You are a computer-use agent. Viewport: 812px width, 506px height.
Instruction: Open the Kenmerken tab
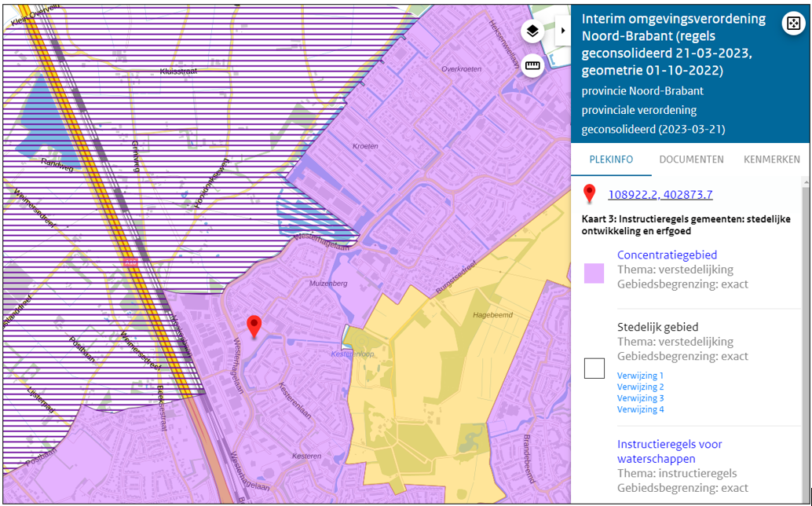[771, 159]
